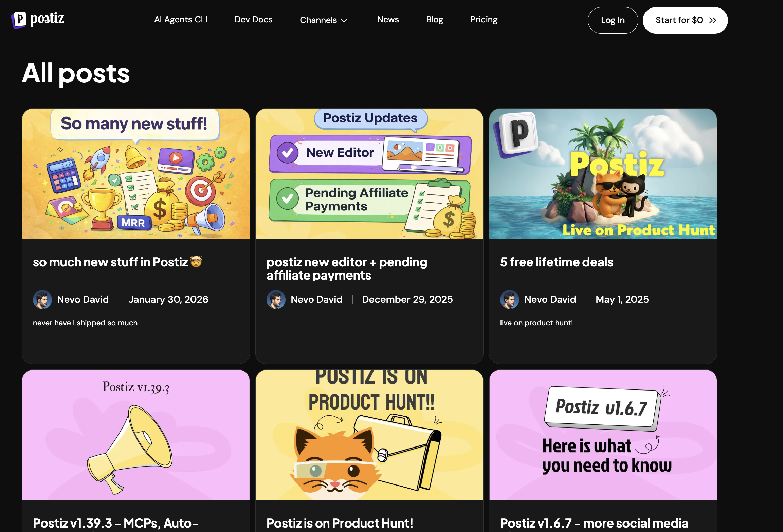Read the 'so much new stuff in Postiz' post
The height and width of the screenshot is (532, 783).
(117, 262)
